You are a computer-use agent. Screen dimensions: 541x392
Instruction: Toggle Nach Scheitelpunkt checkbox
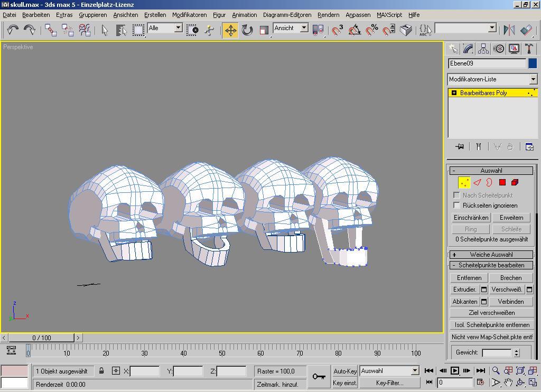click(457, 195)
